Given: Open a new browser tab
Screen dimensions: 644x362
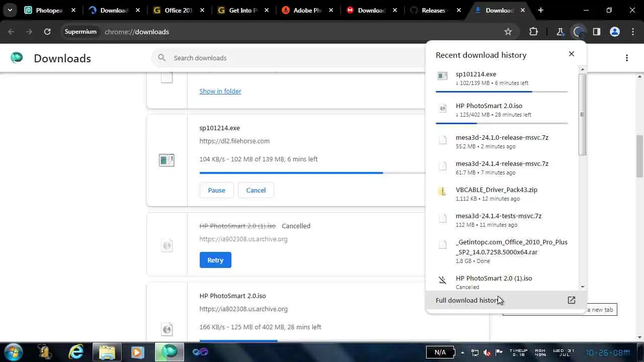Looking at the screenshot, I should 541,10.
